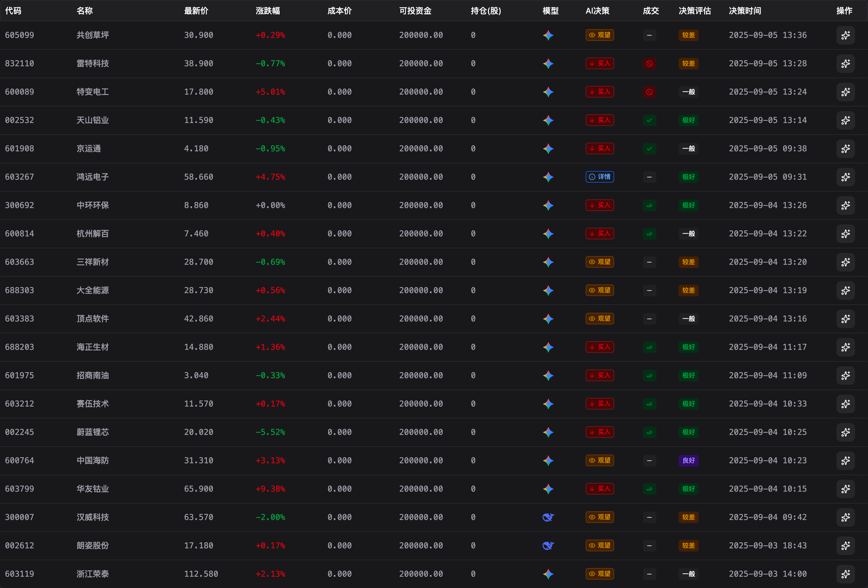
Task: Click stock name 蔚蓝锂芯
Action: (93, 432)
